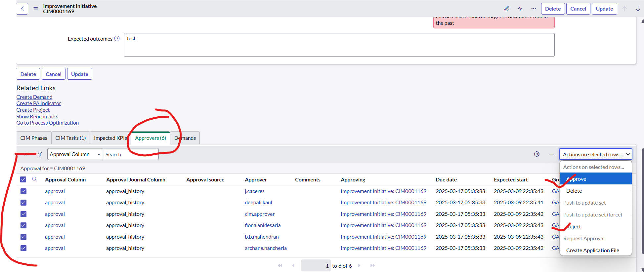Switch to the Demands tab

(185, 138)
